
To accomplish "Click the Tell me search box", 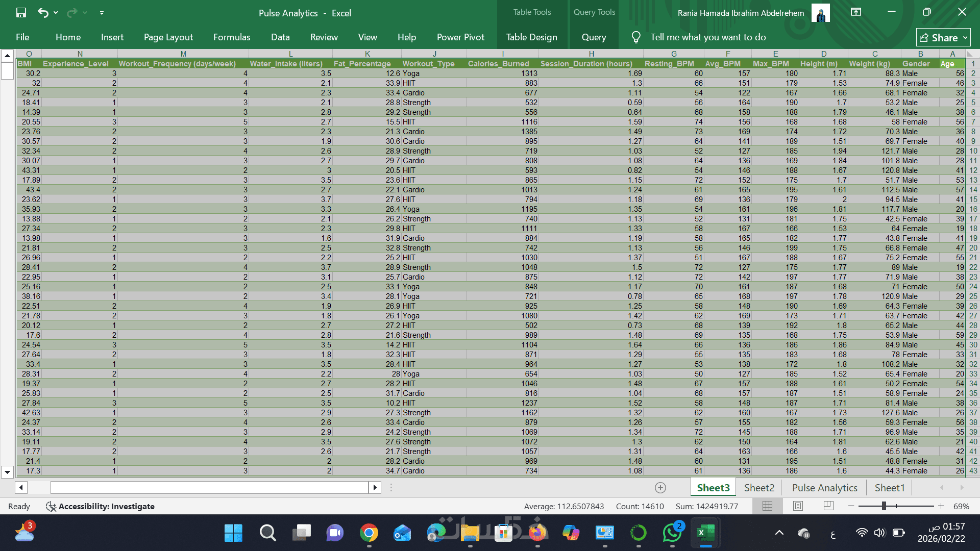I will pos(707,37).
